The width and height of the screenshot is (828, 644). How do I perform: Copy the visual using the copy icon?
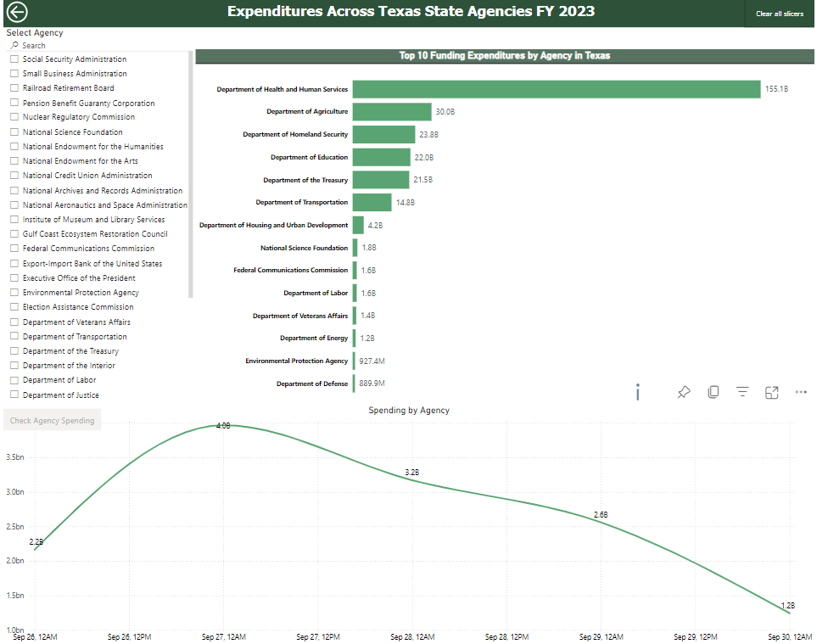click(713, 392)
